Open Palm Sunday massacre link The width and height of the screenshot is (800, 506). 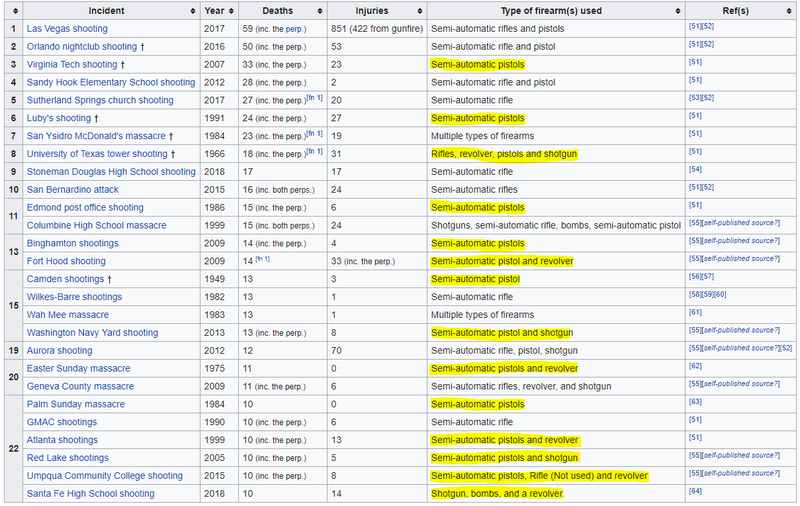point(76,404)
